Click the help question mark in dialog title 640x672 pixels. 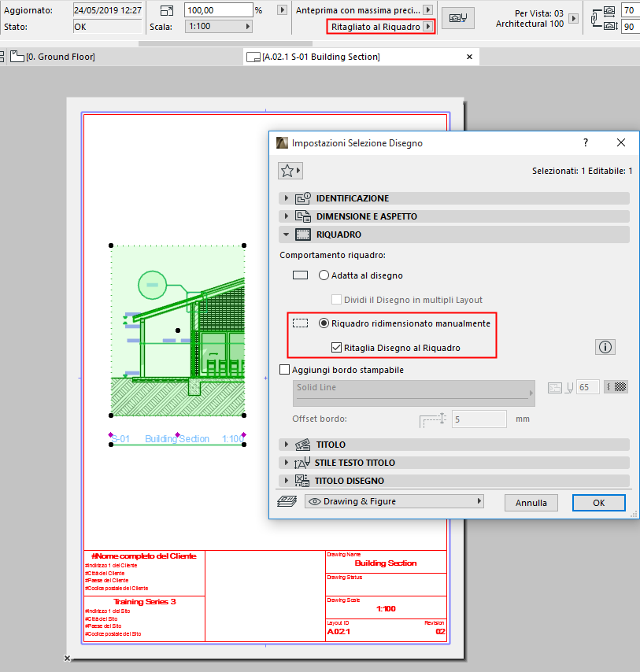[x=586, y=142]
